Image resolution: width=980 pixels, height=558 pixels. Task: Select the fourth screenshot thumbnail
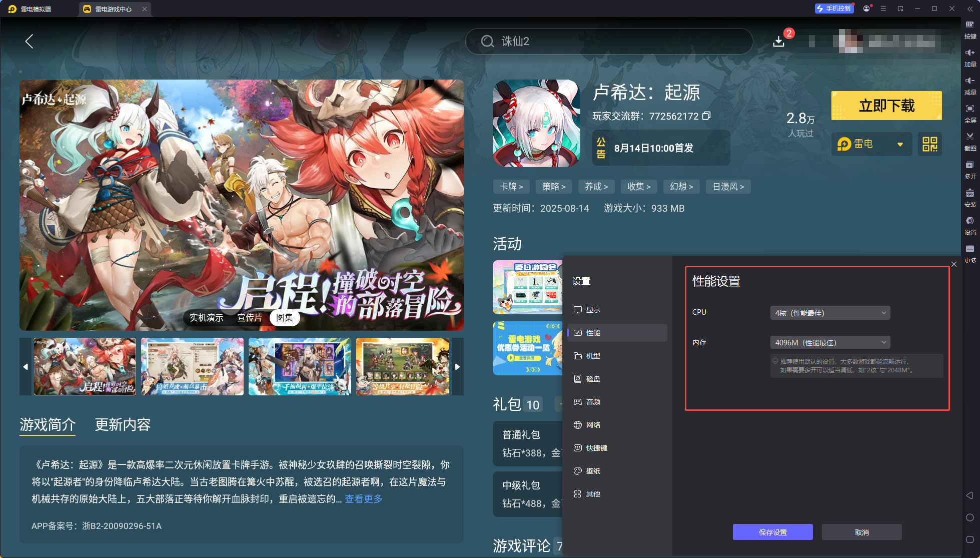point(403,366)
